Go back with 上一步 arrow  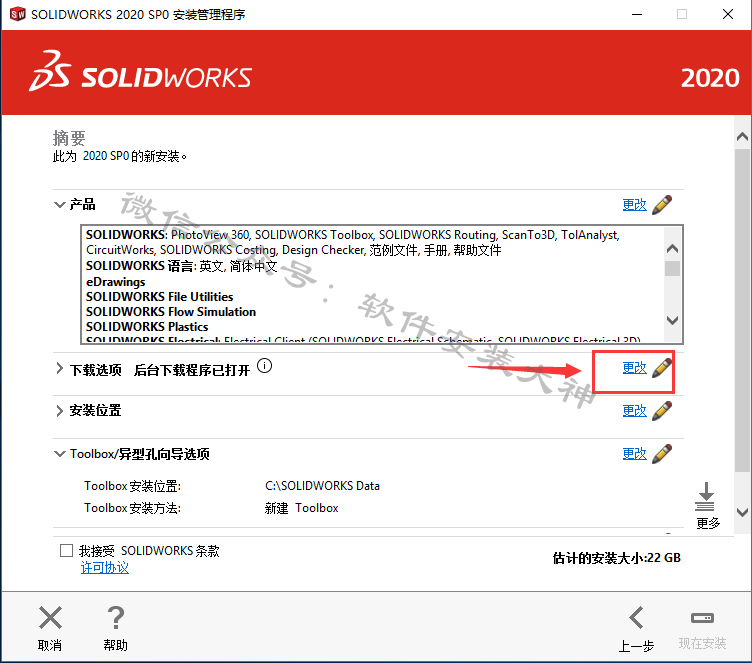(x=636, y=617)
